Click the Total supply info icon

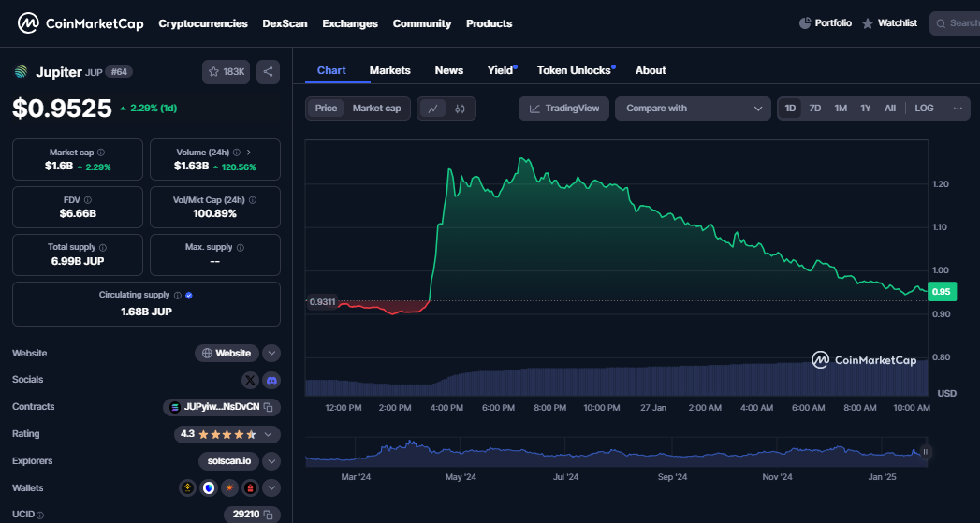tap(103, 247)
